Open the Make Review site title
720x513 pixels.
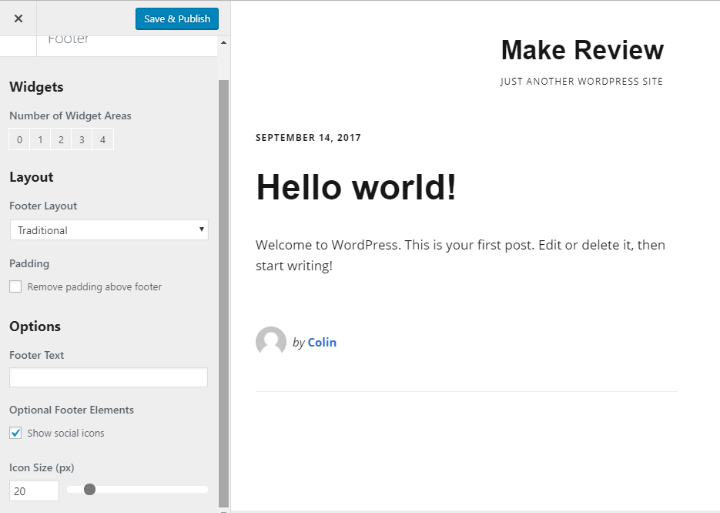(x=582, y=50)
